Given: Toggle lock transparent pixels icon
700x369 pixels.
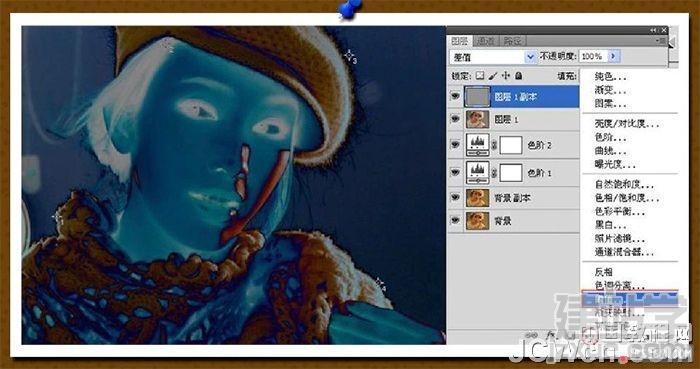Looking at the screenshot, I should [x=479, y=76].
